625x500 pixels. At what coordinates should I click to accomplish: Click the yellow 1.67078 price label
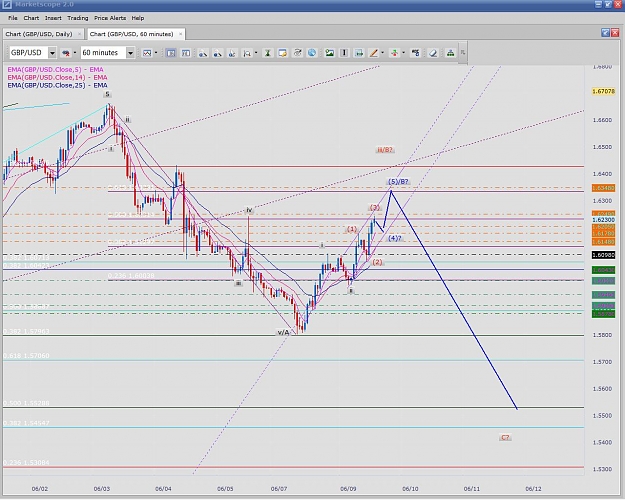[603, 91]
